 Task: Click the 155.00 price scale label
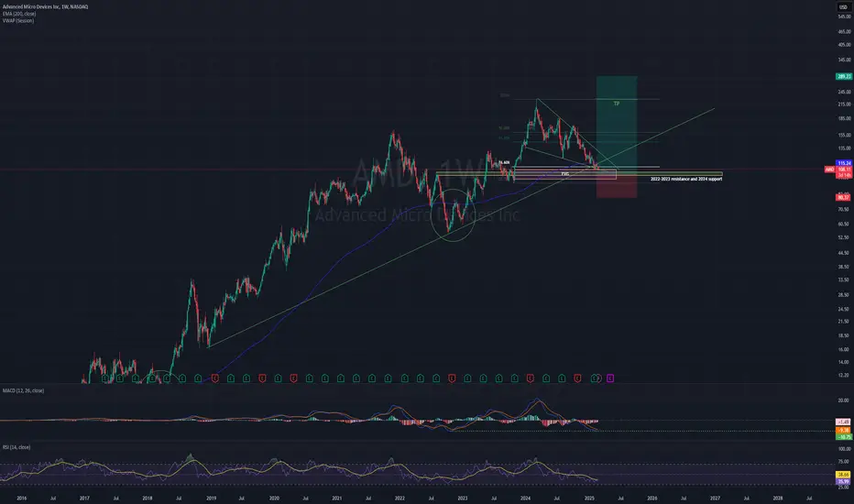tap(845, 135)
